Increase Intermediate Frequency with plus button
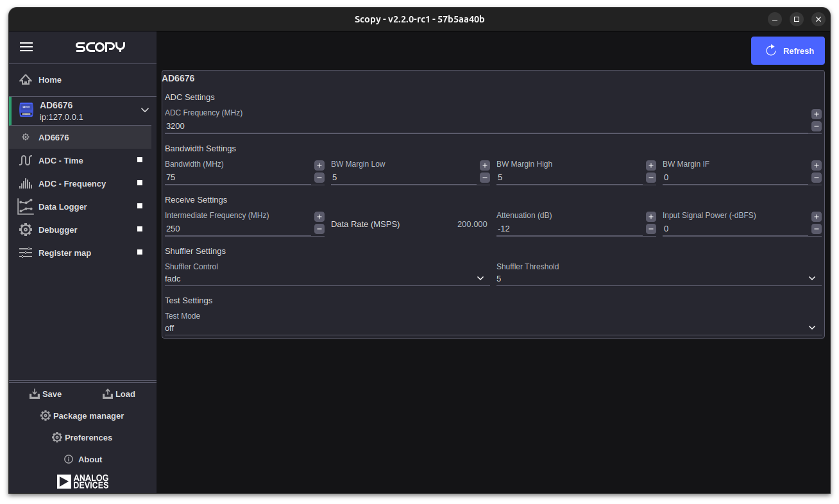This screenshot has height=504, width=839. pos(319,217)
